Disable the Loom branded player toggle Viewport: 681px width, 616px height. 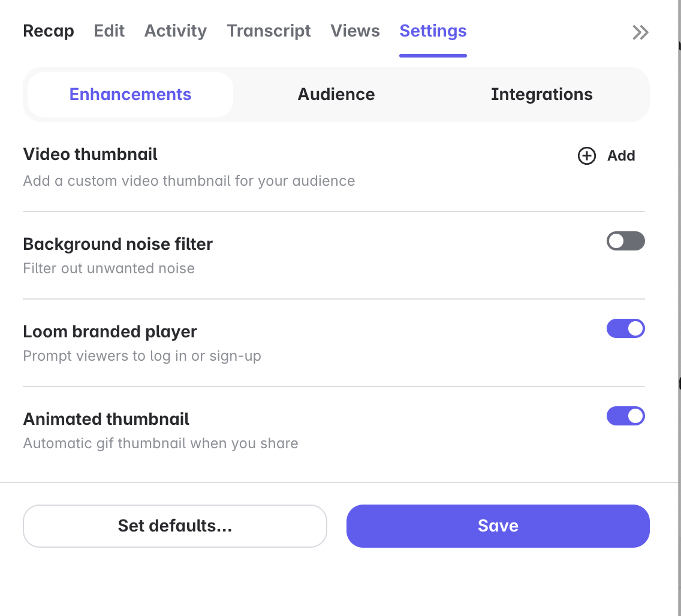click(625, 329)
